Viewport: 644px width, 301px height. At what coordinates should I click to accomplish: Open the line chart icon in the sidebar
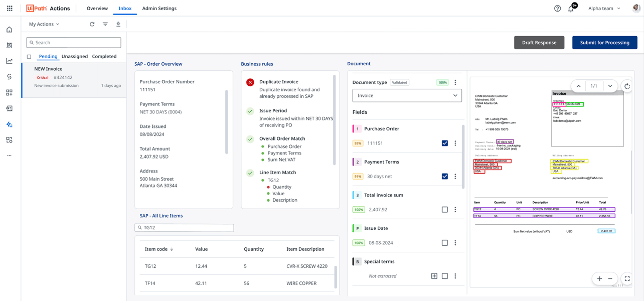[x=10, y=61]
